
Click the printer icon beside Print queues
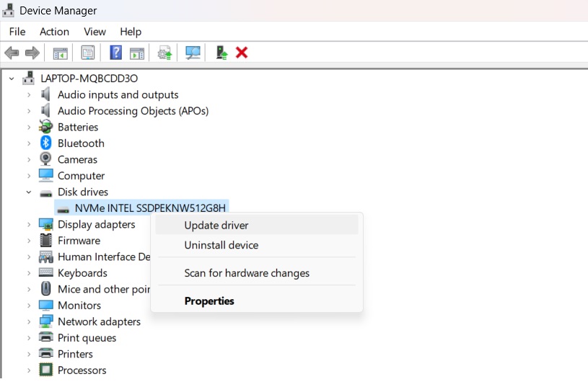[45, 337]
